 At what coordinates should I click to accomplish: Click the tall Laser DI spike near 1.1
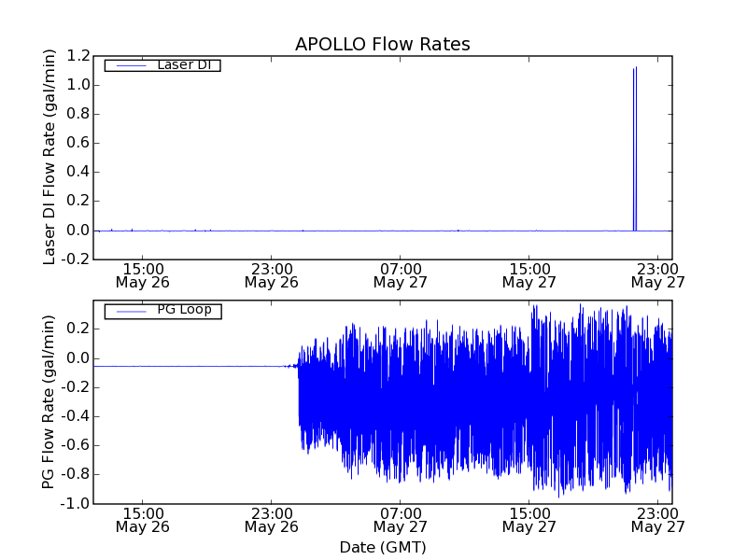click(x=635, y=140)
